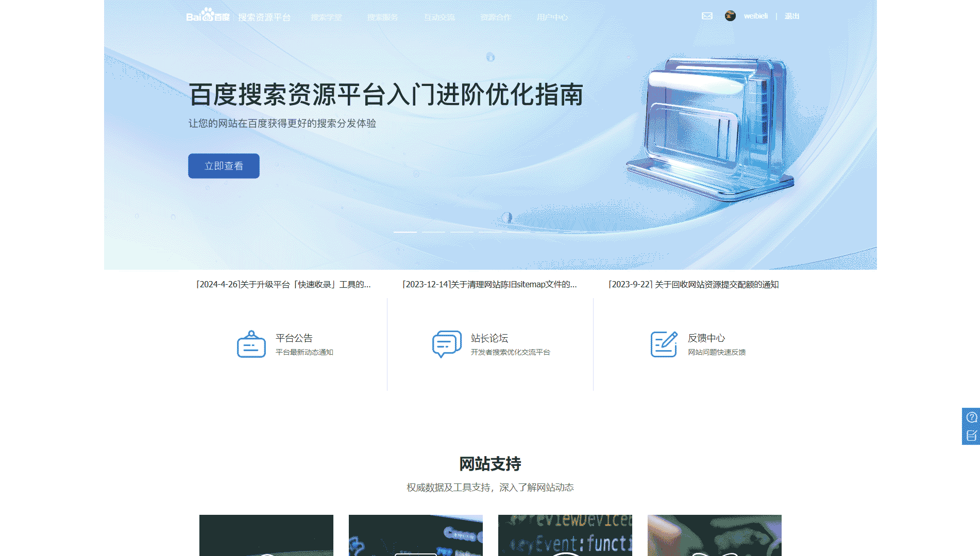Click the 网站支持 section heading
Viewport: 980px width, 556px height.
click(490, 464)
